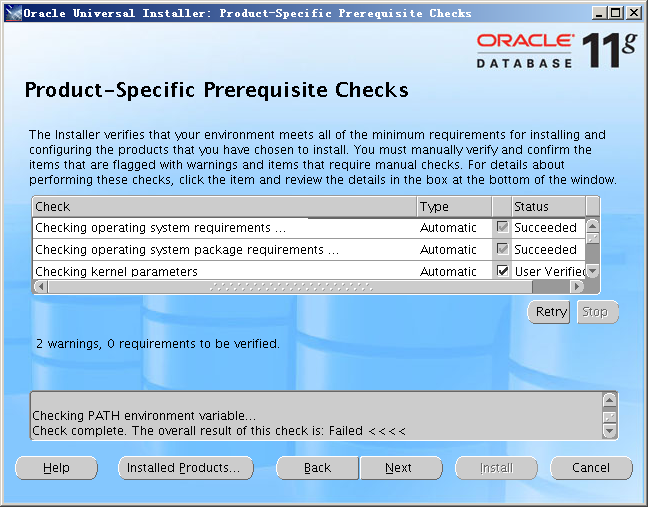Screen dimensions: 648x507
Task: Click the operating system requirements checkbox
Action: (x=502, y=227)
